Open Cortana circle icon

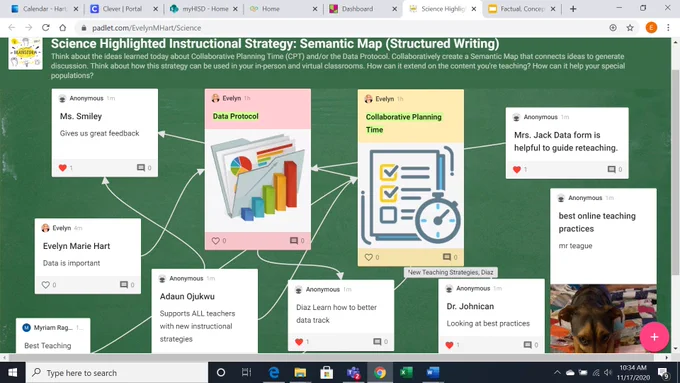(221, 373)
